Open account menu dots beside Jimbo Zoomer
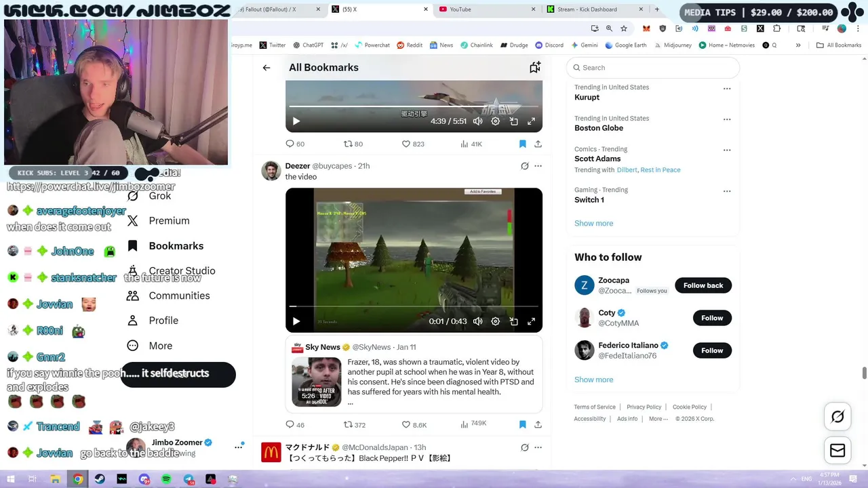The image size is (868, 488). click(239, 447)
